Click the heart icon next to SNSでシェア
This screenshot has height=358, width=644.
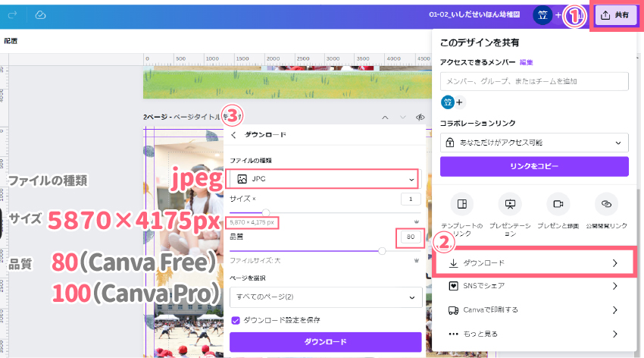coord(453,286)
